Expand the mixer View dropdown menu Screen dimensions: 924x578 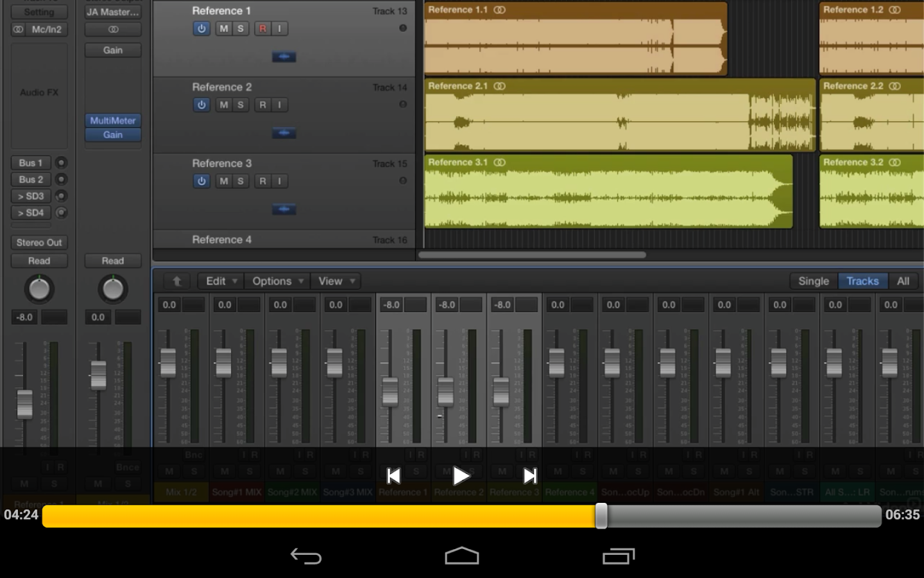click(336, 281)
